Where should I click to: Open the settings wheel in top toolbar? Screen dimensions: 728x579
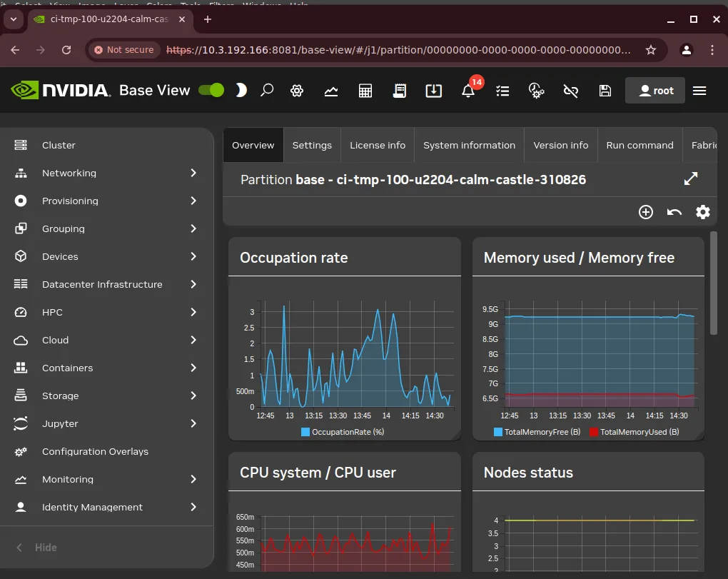coord(297,91)
